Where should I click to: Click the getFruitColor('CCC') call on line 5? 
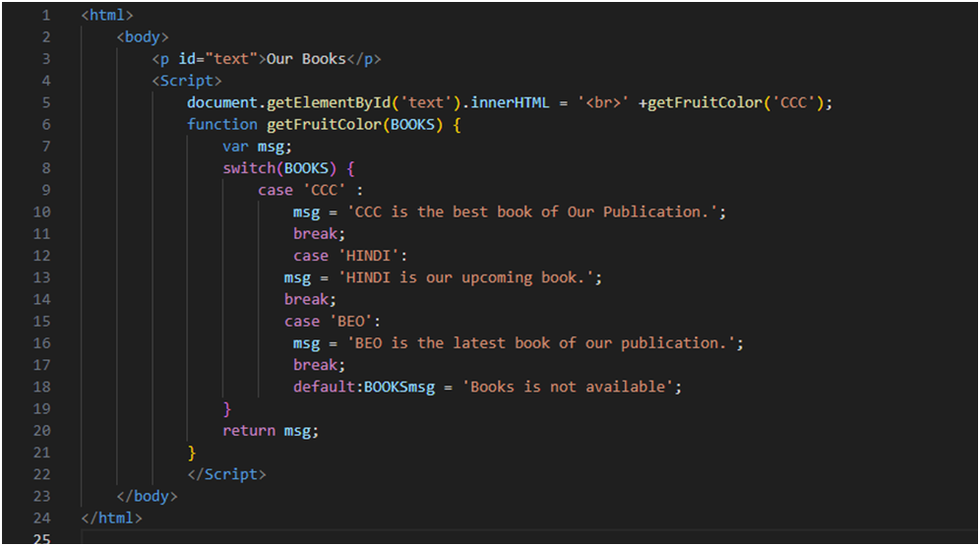[x=736, y=102]
